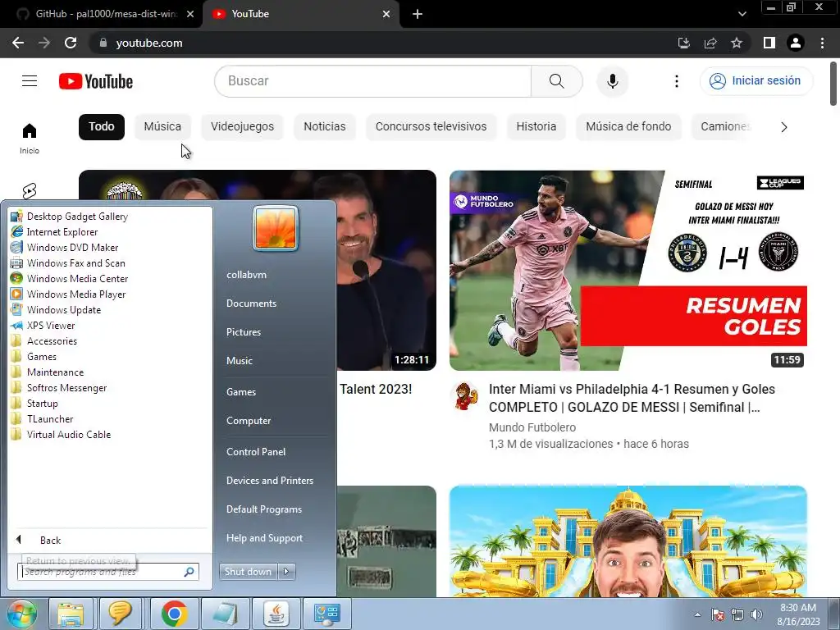Open Inter Miami vs Philadelphia video thumbnail
The height and width of the screenshot is (630, 840).
tap(628, 271)
